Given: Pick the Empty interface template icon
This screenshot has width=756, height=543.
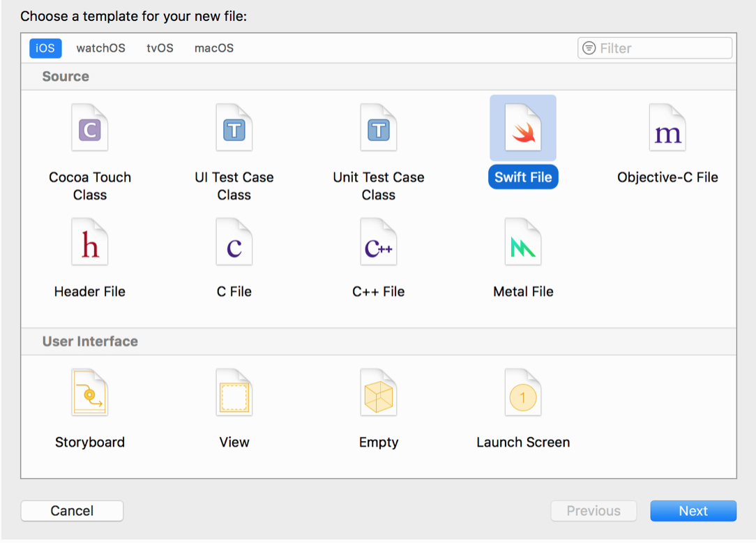Looking at the screenshot, I should [x=379, y=394].
